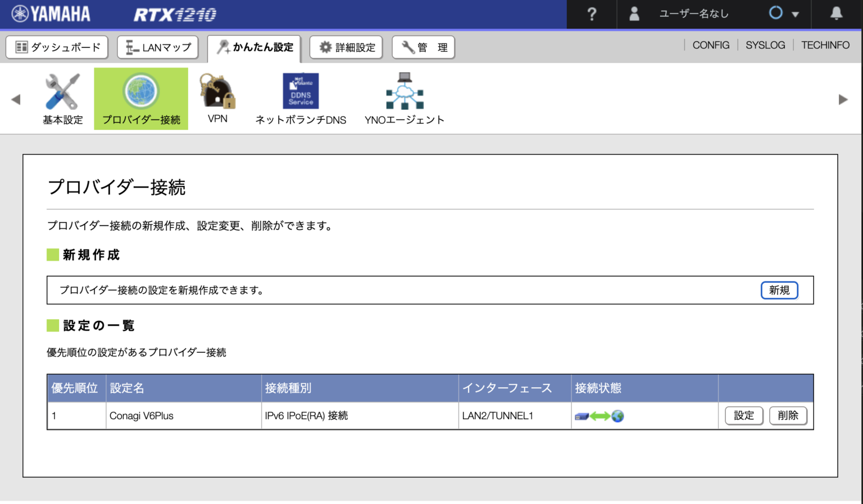
Task: Select the プロバイダー接続 globe icon
Action: (x=140, y=90)
